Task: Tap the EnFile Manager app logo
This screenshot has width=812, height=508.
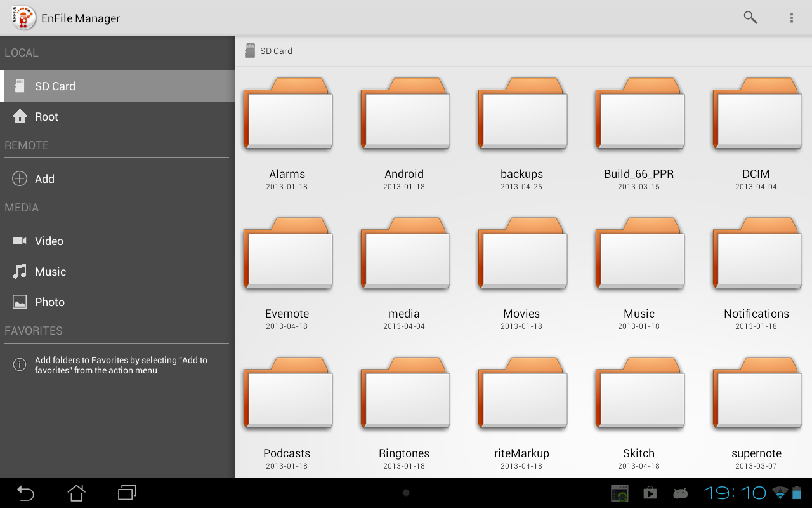Action: [x=23, y=18]
